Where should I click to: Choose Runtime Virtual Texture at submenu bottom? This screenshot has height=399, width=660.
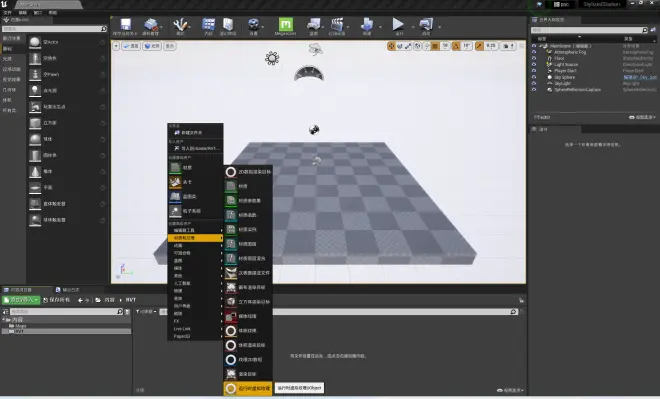(248, 388)
